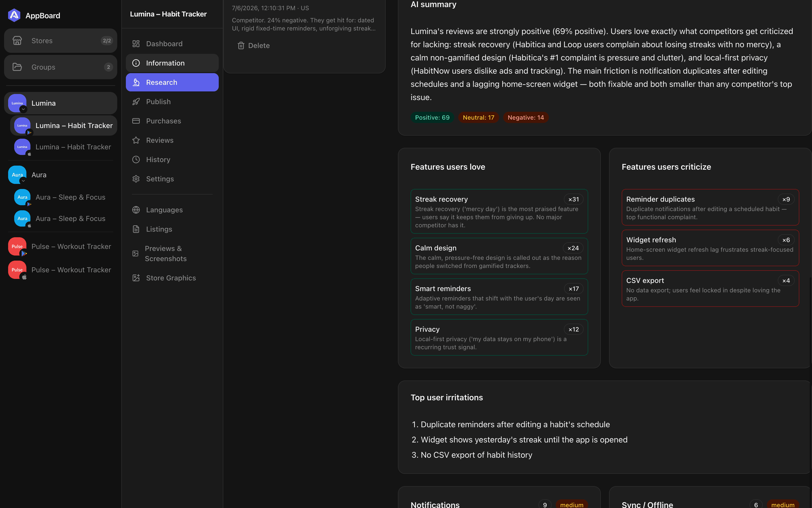Collapse the Lumina app group chevron
This screenshot has height=508, width=812.
tap(23, 109)
